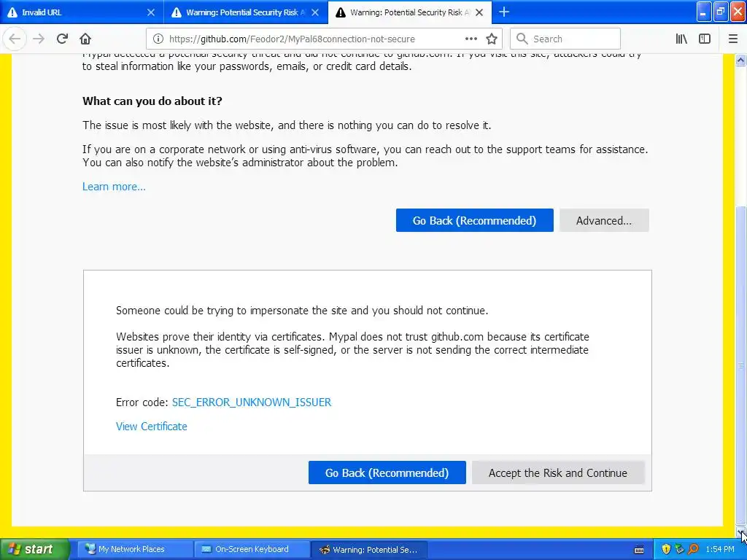Switch to the Invalid URL tab
747x560 pixels.
(82, 12)
